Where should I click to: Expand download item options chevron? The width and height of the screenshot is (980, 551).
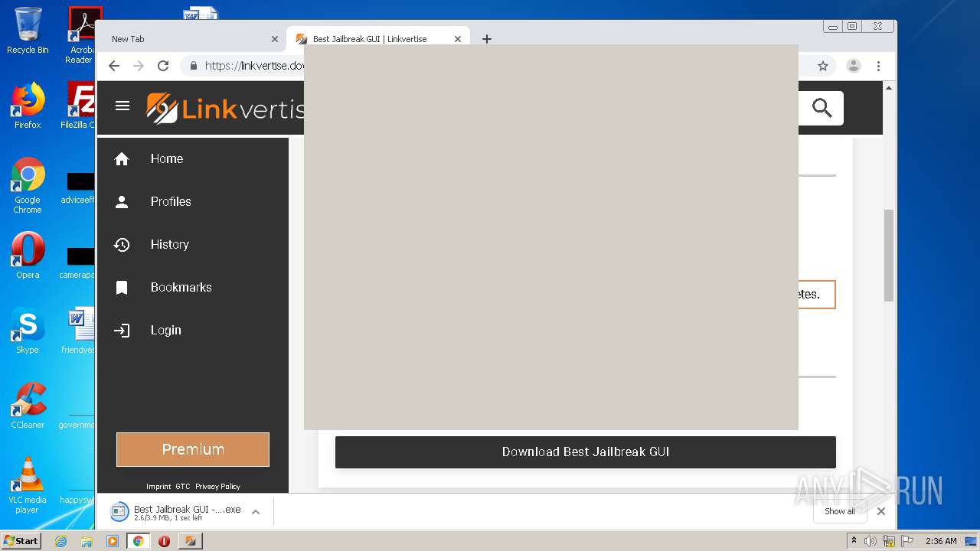click(x=256, y=512)
